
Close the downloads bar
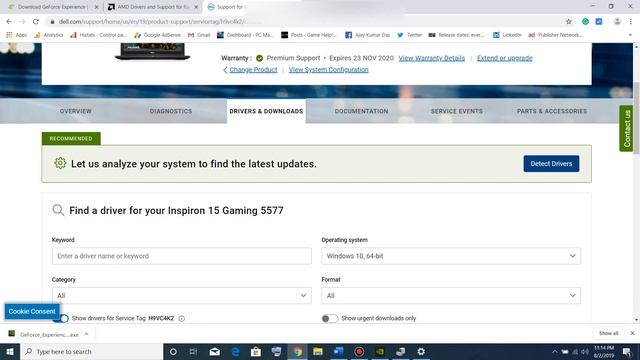click(632, 333)
